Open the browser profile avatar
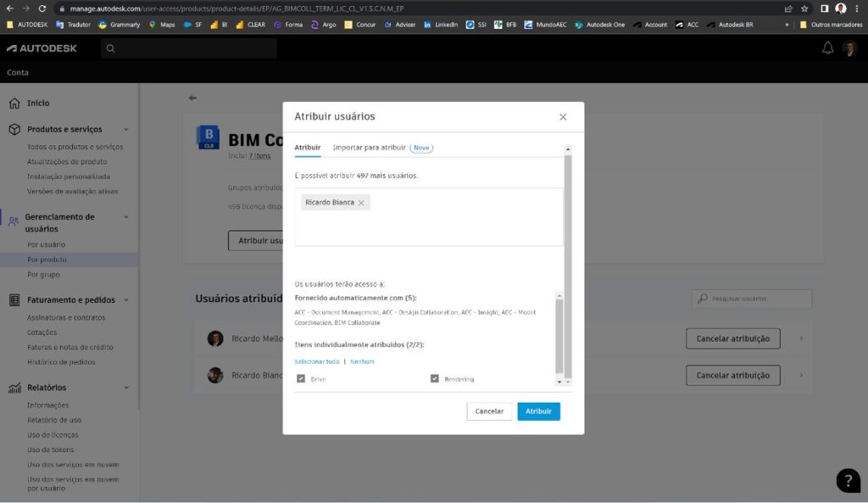The image size is (868, 503). click(x=840, y=8)
